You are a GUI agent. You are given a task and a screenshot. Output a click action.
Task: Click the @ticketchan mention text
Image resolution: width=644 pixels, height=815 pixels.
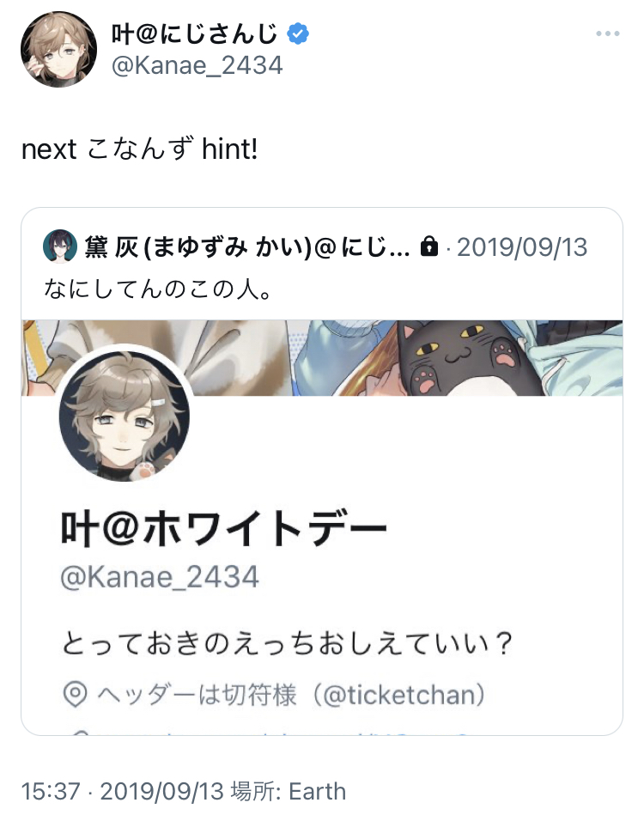pyautogui.click(x=399, y=695)
